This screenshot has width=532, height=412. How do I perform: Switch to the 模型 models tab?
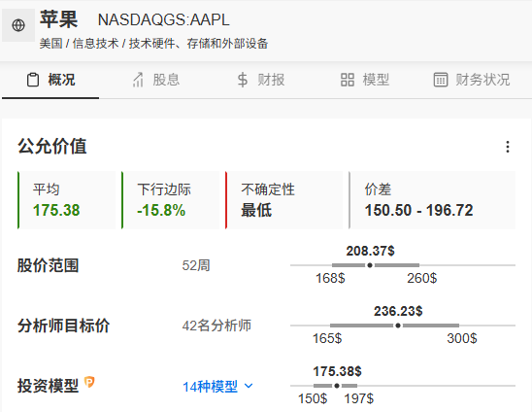(x=365, y=80)
